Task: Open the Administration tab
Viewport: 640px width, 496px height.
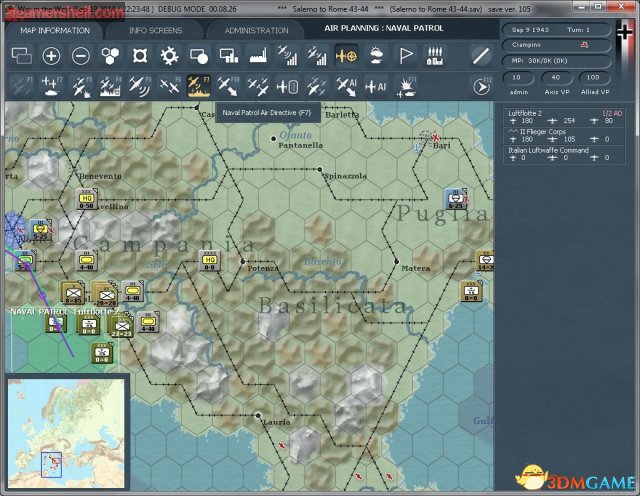Action: [x=256, y=30]
